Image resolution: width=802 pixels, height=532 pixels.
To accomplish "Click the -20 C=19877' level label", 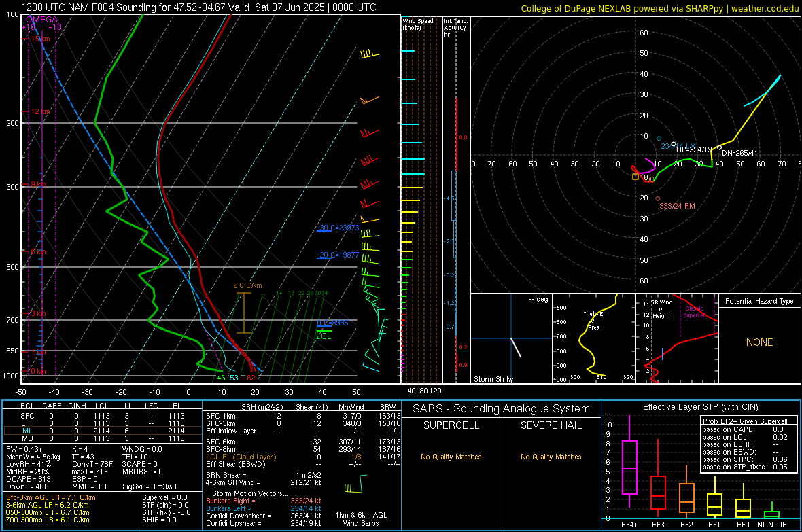I will click(x=338, y=255).
